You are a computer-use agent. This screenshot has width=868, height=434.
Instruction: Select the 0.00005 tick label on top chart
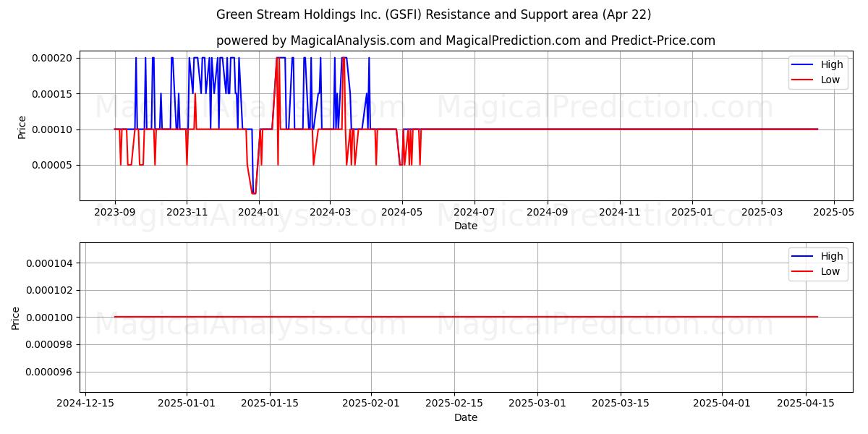point(54,166)
